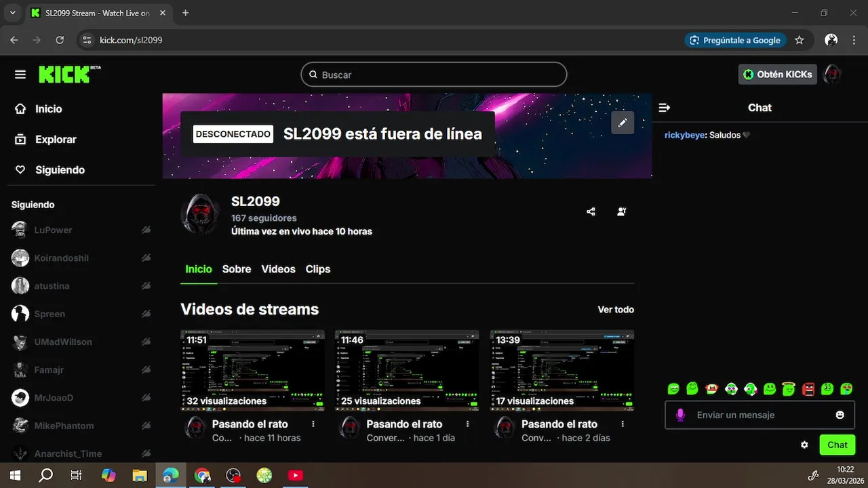Bookmark this page with star icon
This screenshot has height=488, width=868.
[800, 40]
